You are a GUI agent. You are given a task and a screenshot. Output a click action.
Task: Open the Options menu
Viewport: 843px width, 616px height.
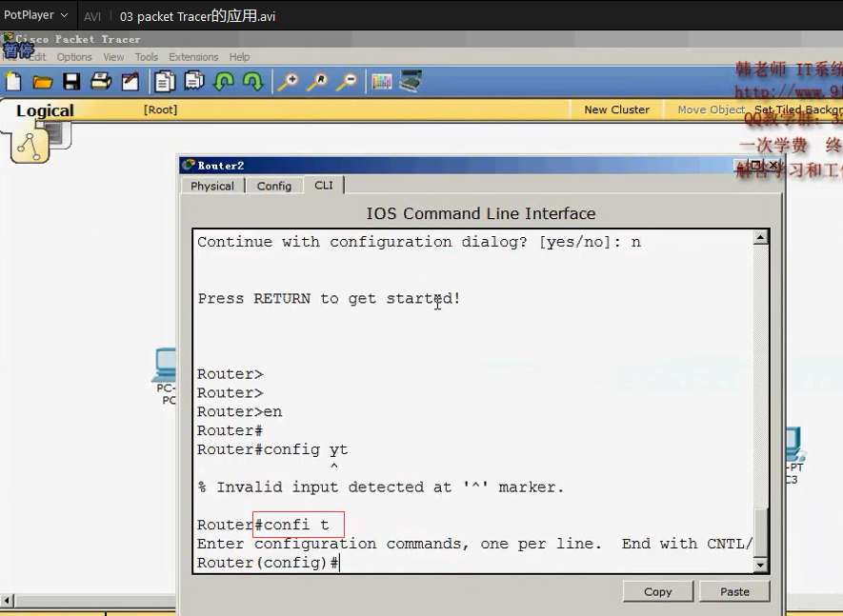[x=74, y=57]
